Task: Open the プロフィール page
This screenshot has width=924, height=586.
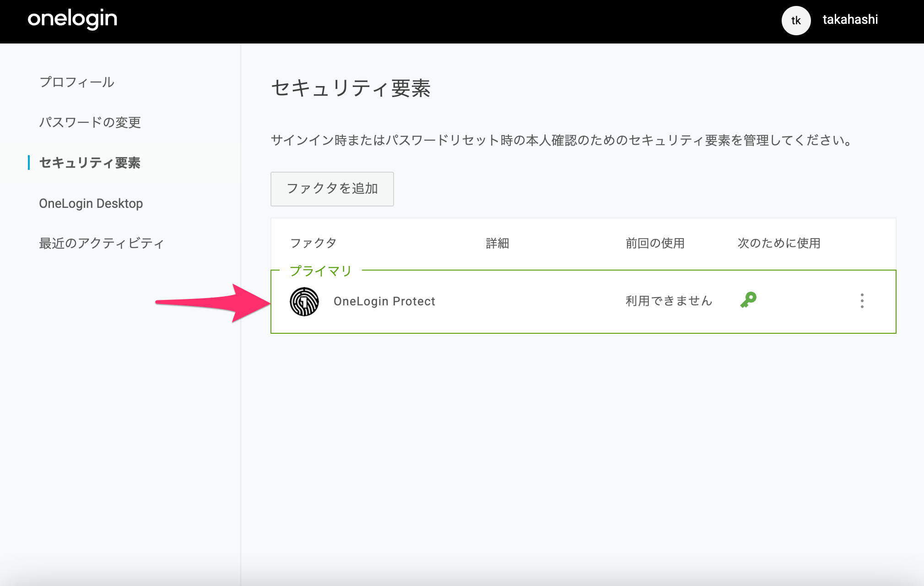Action: point(76,82)
